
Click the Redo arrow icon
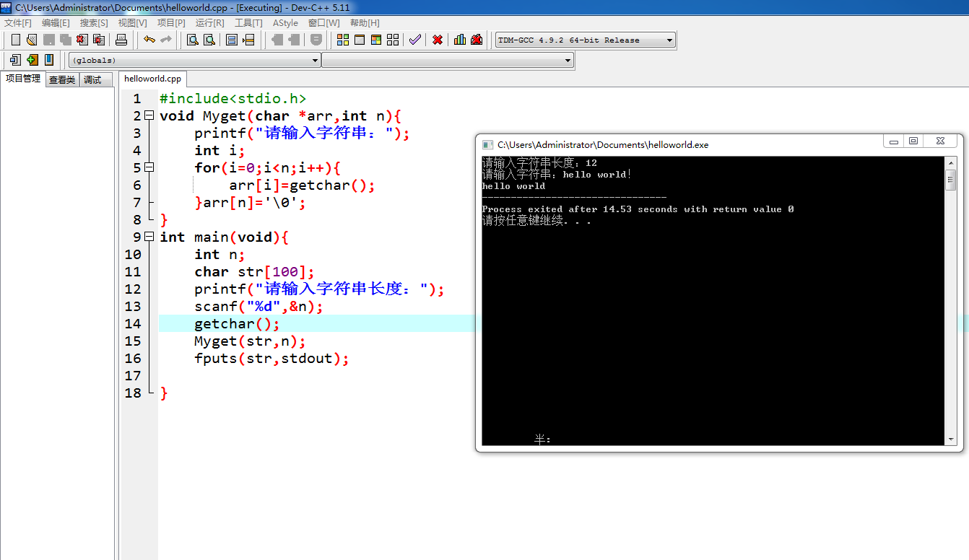click(x=166, y=40)
